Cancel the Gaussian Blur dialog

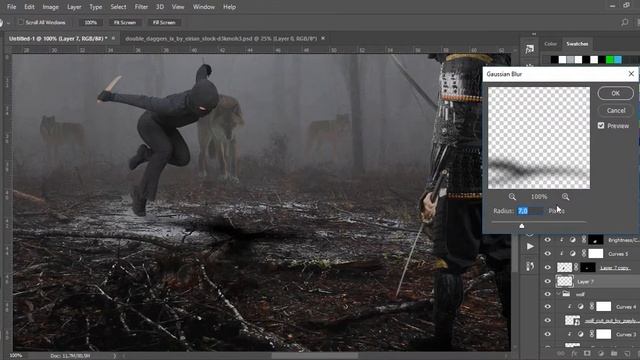pos(616,110)
